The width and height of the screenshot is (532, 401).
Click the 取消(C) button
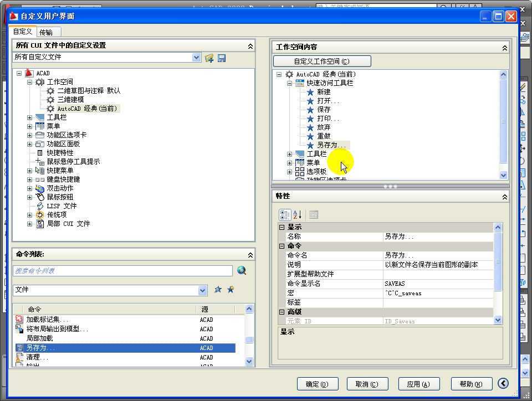tap(367, 384)
